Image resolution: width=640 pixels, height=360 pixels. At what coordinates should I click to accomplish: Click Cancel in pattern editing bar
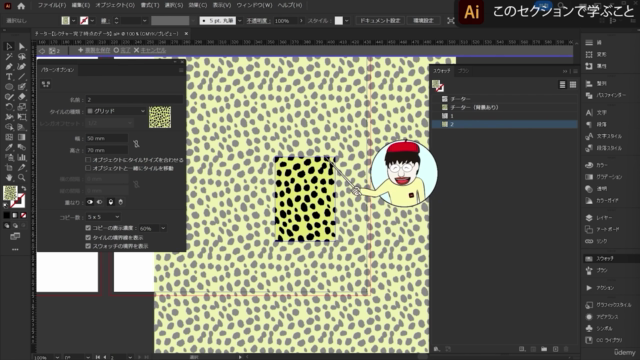(x=150, y=50)
